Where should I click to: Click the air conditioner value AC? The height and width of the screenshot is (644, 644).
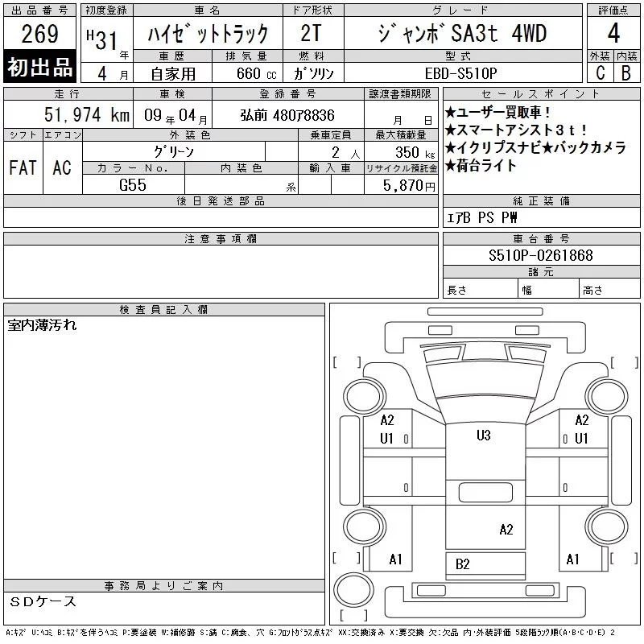[x=62, y=167]
